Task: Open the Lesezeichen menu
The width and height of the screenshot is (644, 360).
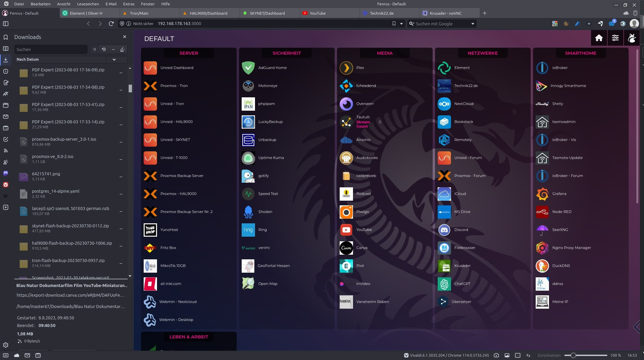Action: 88,4
